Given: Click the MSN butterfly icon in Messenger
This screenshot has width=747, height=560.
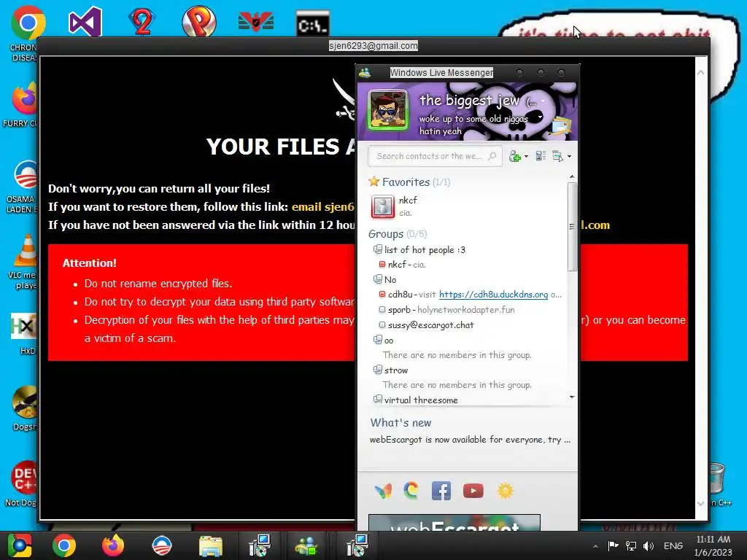Looking at the screenshot, I should (x=384, y=491).
